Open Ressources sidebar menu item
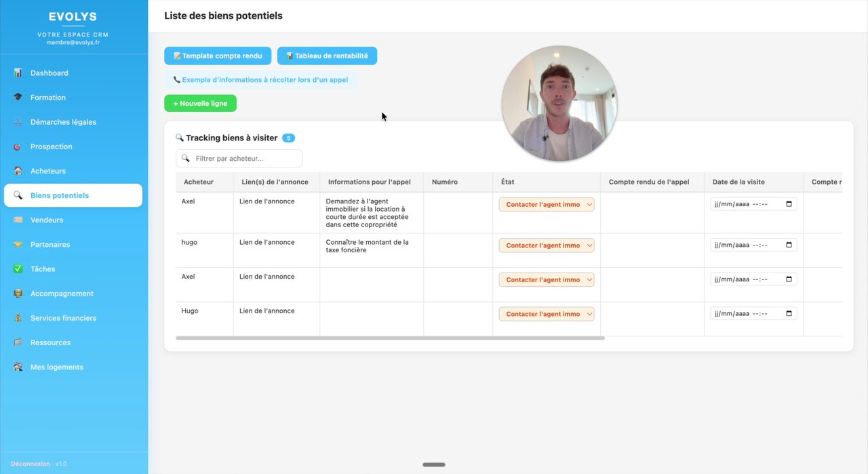Viewport: 868px width, 474px height. pyautogui.click(x=50, y=343)
